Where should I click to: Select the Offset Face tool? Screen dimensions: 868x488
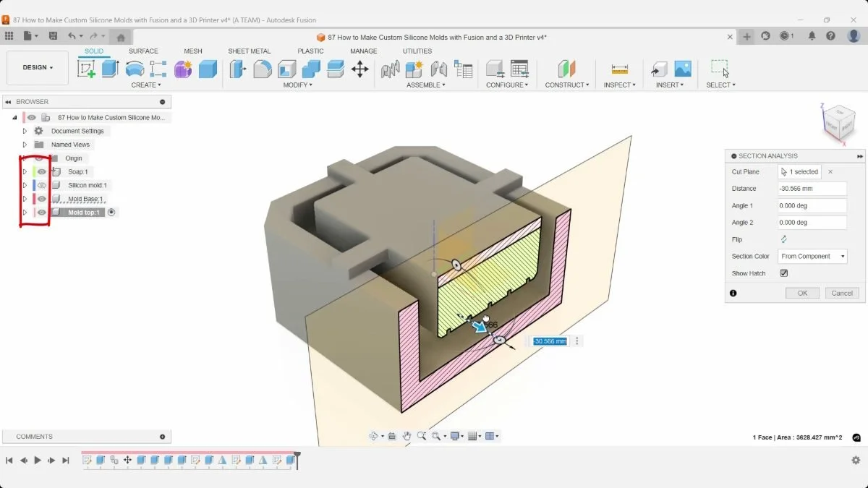(336, 69)
